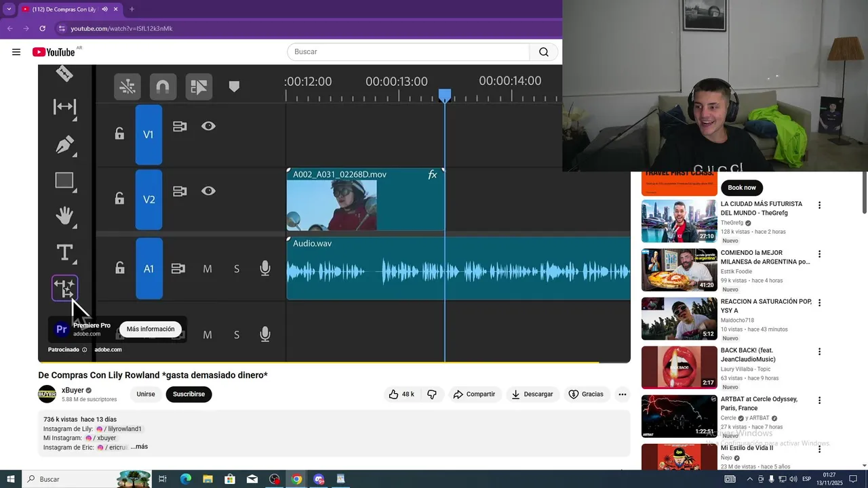The width and height of the screenshot is (868, 488).
Task: Click the Gracias button
Action: click(x=586, y=394)
